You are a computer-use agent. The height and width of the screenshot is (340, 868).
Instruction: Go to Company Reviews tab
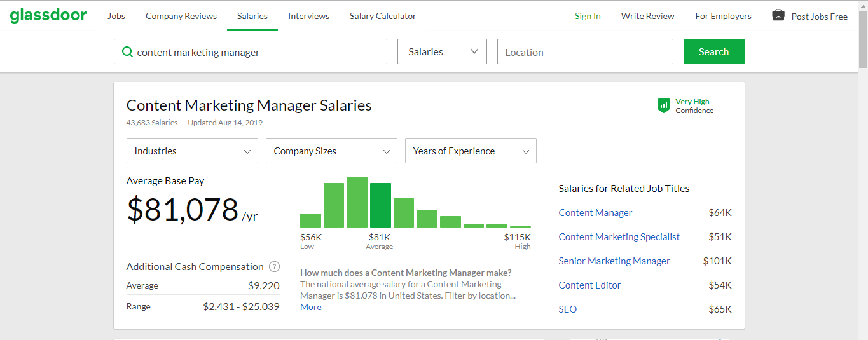181,16
